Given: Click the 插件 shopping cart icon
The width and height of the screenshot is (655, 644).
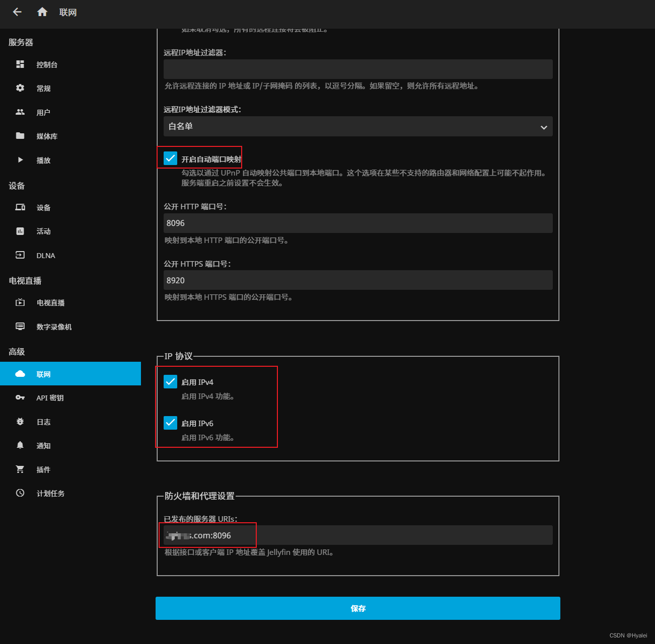Looking at the screenshot, I should [20, 469].
